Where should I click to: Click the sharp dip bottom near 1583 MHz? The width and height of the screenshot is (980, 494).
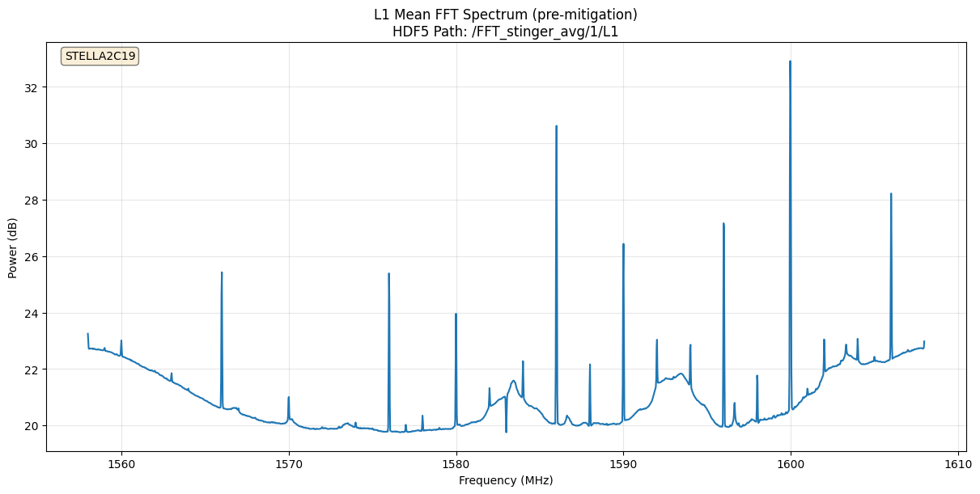(x=507, y=432)
